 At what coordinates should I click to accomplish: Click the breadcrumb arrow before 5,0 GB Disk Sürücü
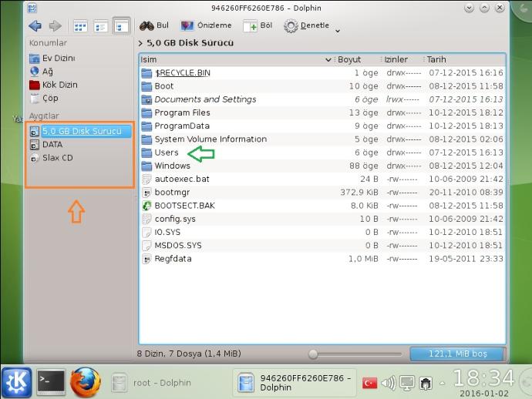click(140, 43)
